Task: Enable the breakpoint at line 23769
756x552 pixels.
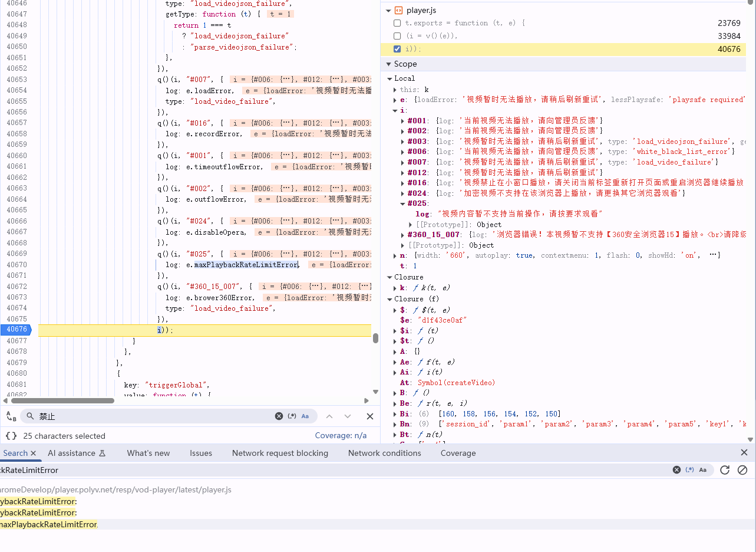Action: pyautogui.click(x=397, y=23)
